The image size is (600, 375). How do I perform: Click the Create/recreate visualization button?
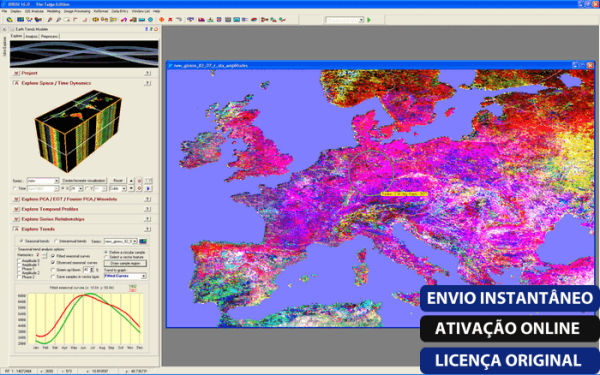coord(84,181)
